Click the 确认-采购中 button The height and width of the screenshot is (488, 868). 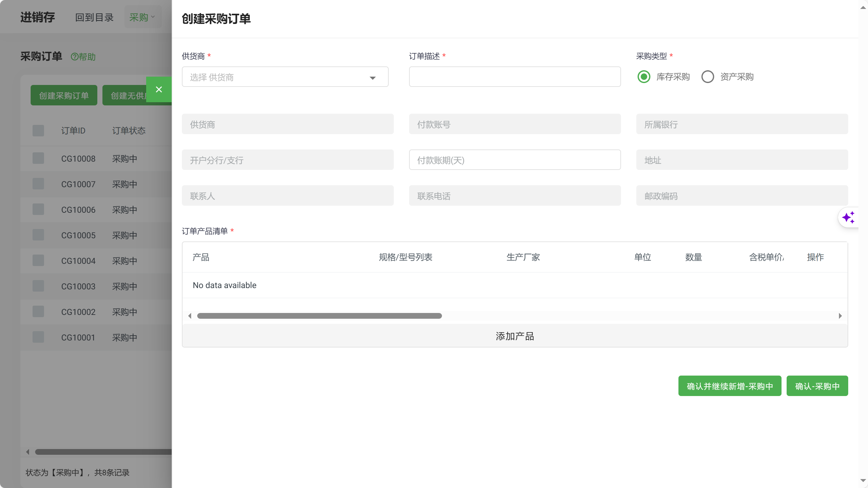(817, 386)
